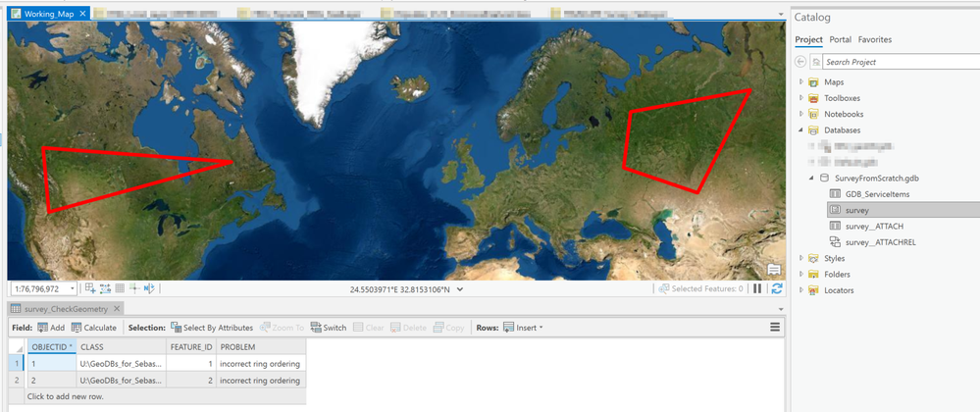Select the Databases folder icon
Viewport: 980px width, 412px height.
point(813,130)
